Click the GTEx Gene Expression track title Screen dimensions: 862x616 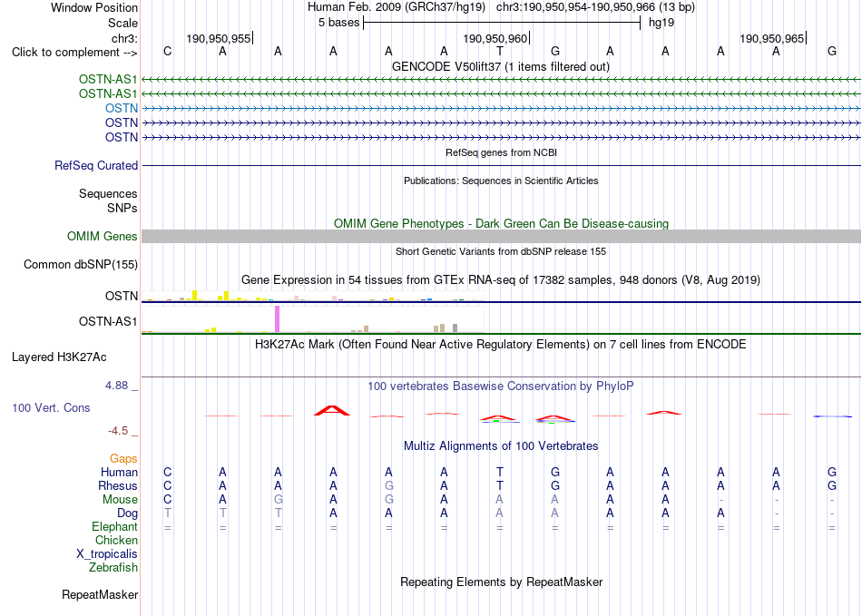(x=501, y=279)
